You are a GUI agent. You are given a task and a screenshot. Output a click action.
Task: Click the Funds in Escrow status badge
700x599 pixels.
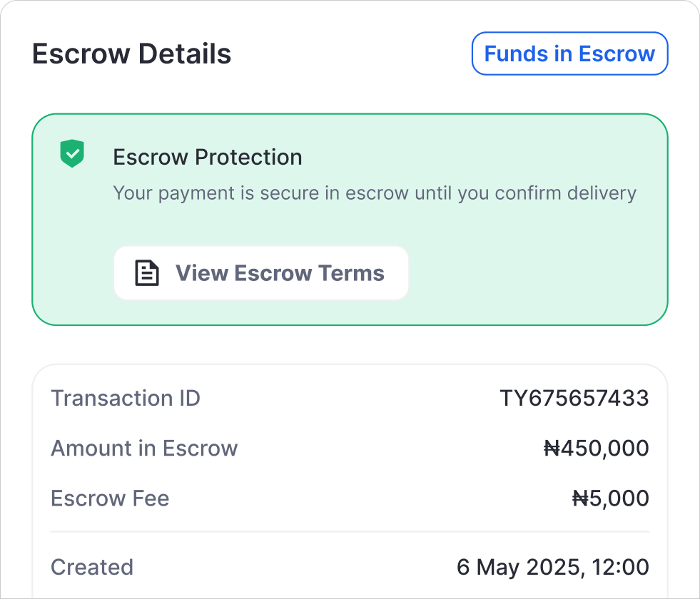[569, 53]
